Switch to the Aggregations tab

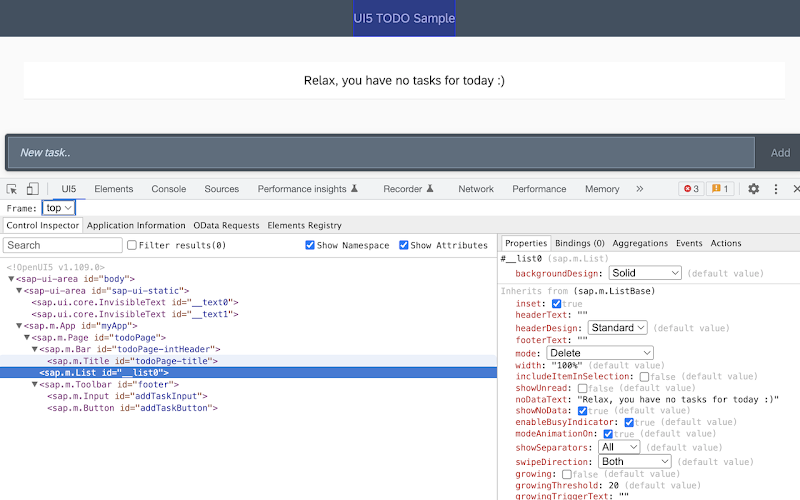click(640, 243)
